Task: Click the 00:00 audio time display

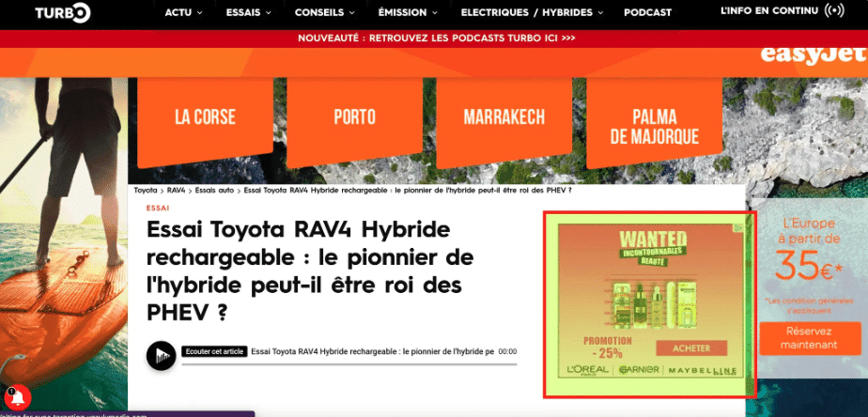Action: (507, 351)
